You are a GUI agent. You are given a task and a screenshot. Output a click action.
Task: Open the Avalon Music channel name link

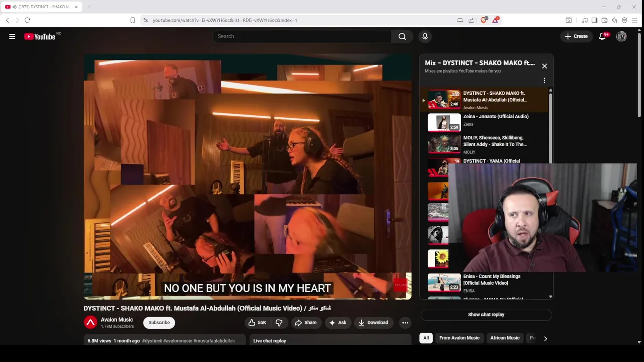117,320
